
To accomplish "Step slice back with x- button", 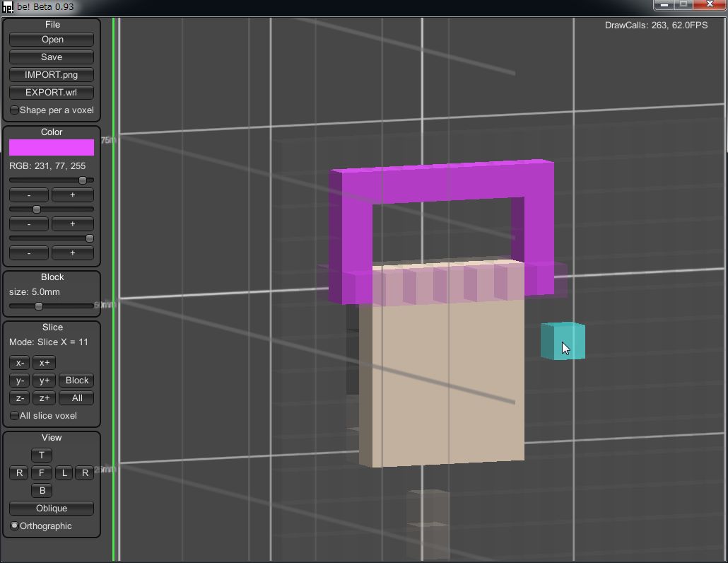I will point(20,363).
